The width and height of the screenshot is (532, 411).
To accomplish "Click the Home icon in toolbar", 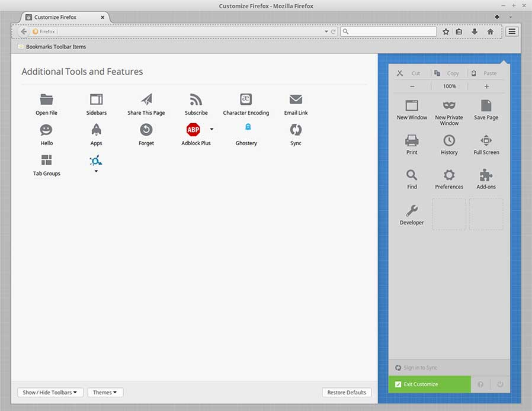I will point(491,31).
